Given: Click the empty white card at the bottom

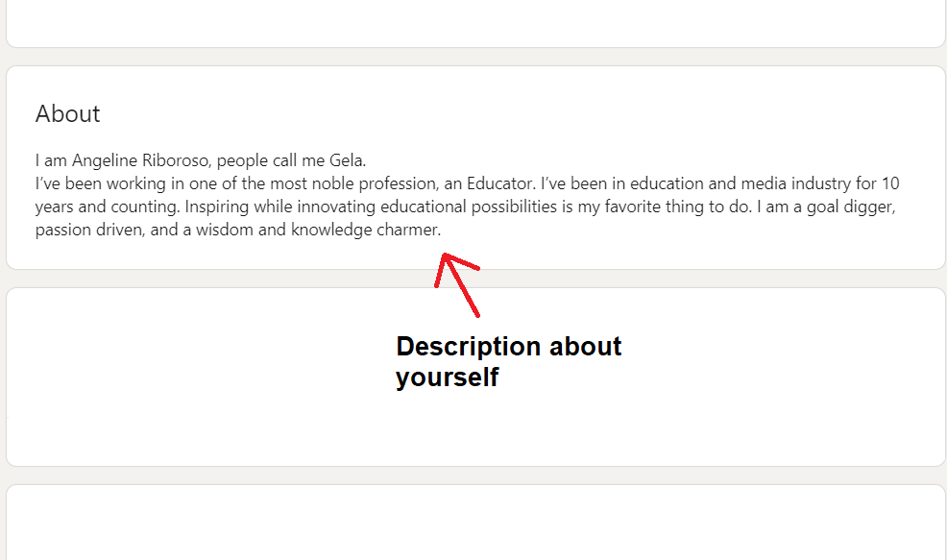Looking at the screenshot, I should 475,522.
